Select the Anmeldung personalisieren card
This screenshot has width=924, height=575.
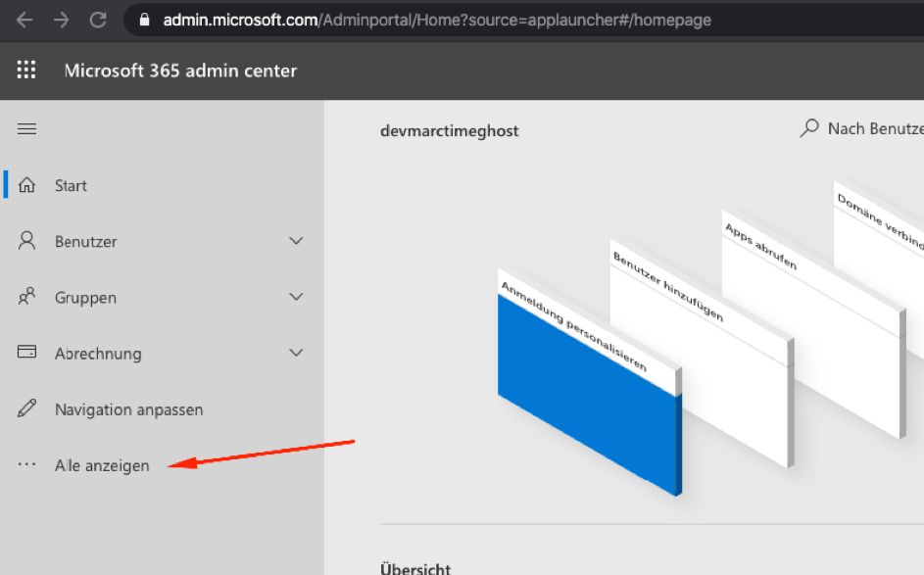tap(589, 383)
